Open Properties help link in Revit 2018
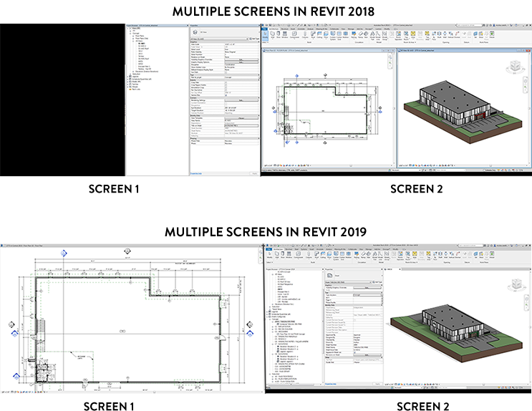Screen dimensions: 532x411 pos(195,173)
